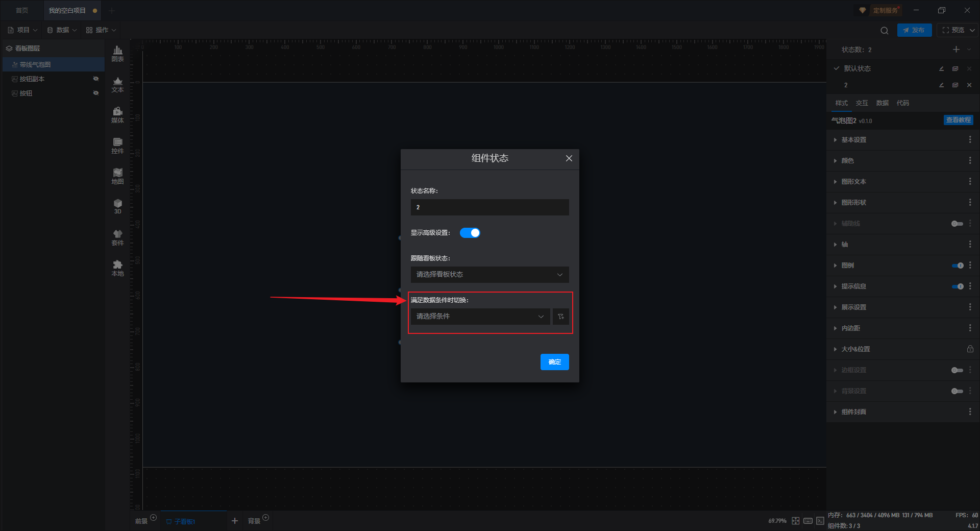The height and width of the screenshot is (531, 980).
Task: Click the 状态名称 input field
Action: pyautogui.click(x=490, y=207)
